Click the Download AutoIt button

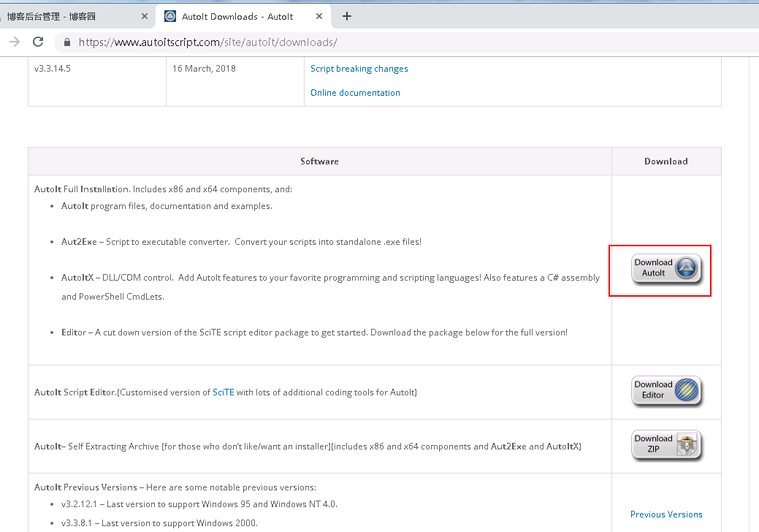tap(665, 269)
